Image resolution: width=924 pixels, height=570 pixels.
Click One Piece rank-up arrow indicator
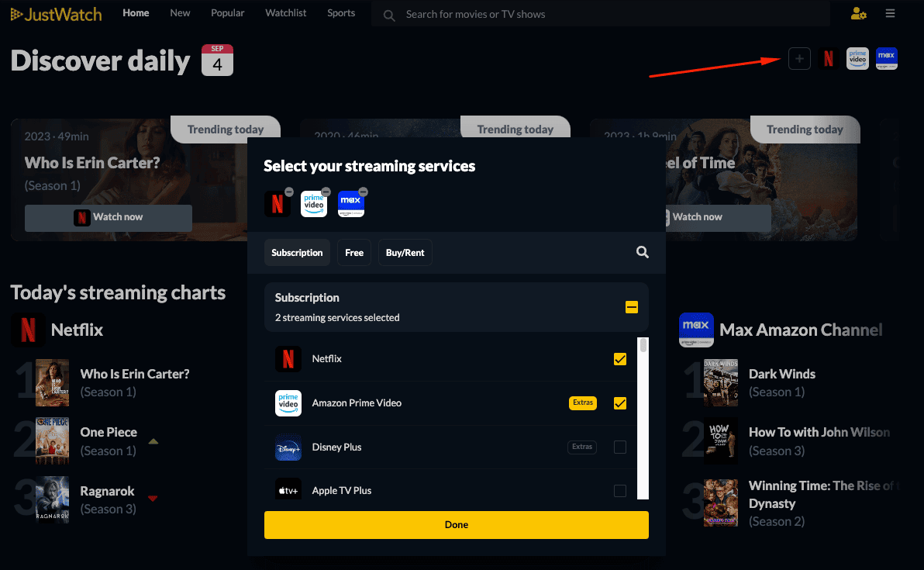pos(153,441)
